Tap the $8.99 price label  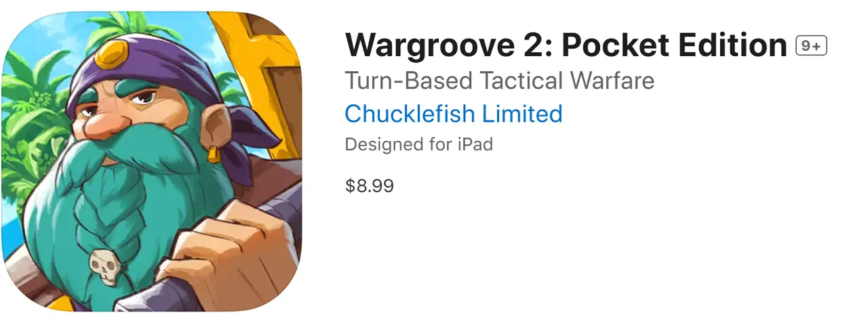click(370, 186)
